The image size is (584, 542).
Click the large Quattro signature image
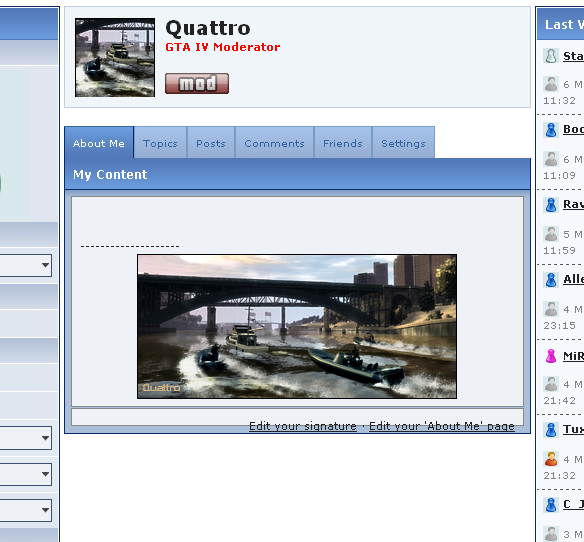click(297, 326)
